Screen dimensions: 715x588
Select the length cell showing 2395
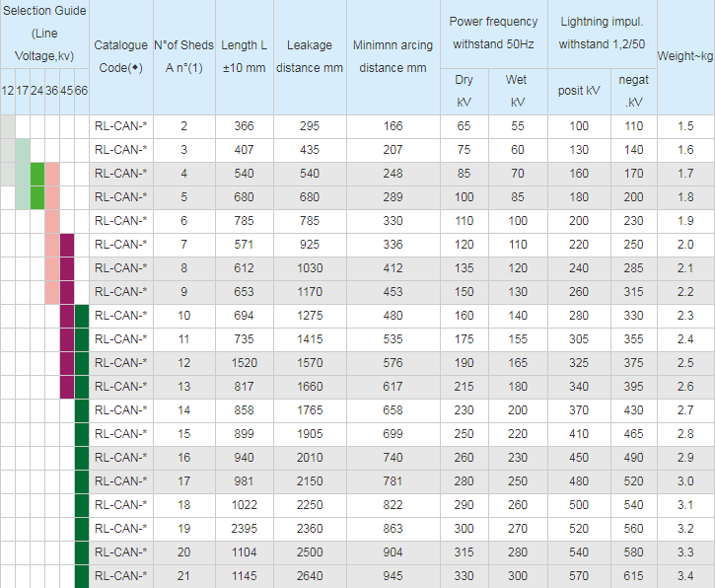(244, 529)
